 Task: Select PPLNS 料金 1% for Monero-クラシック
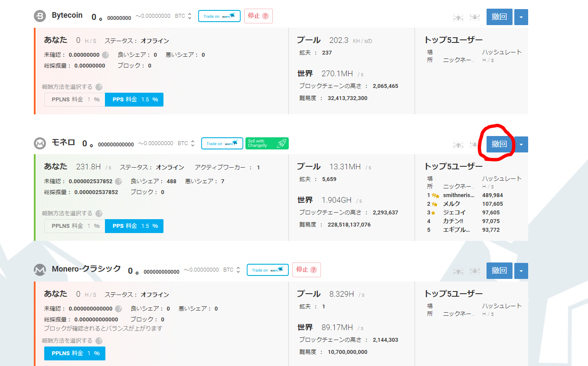[x=75, y=353]
